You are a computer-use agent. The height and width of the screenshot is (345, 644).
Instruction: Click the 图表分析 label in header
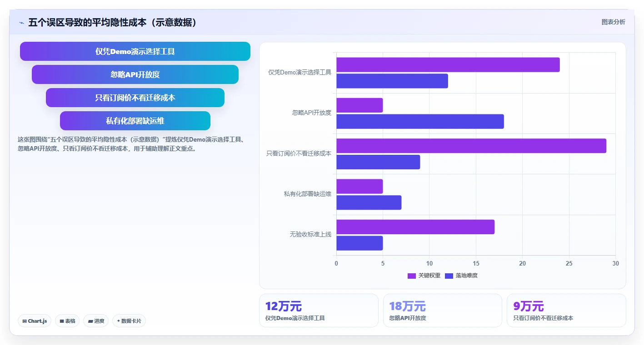click(x=613, y=22)
